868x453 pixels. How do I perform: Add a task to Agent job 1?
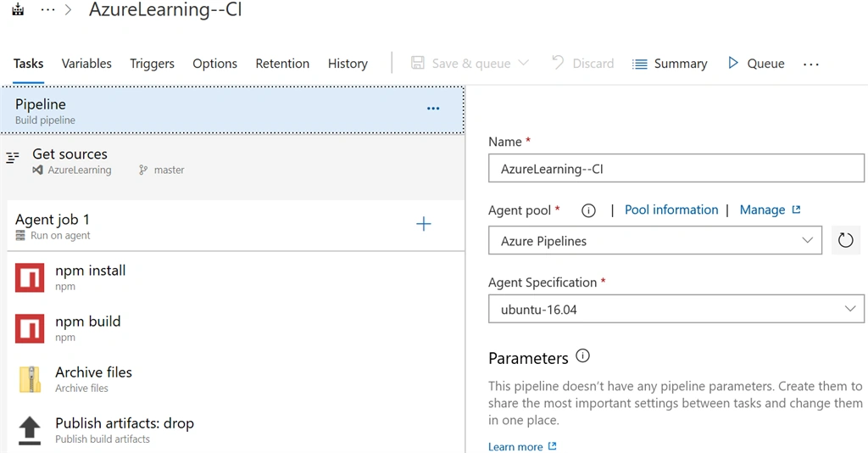(x=424, y=224)
